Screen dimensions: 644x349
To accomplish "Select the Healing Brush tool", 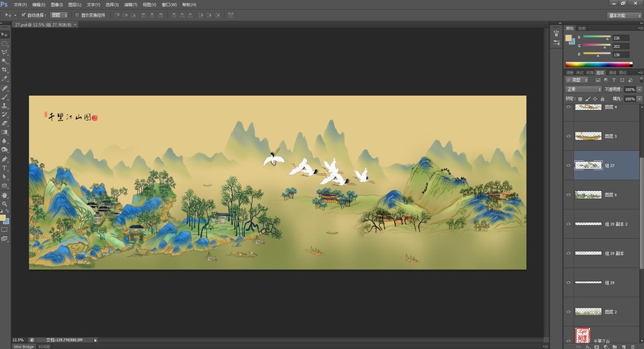I will coord(4,88).
